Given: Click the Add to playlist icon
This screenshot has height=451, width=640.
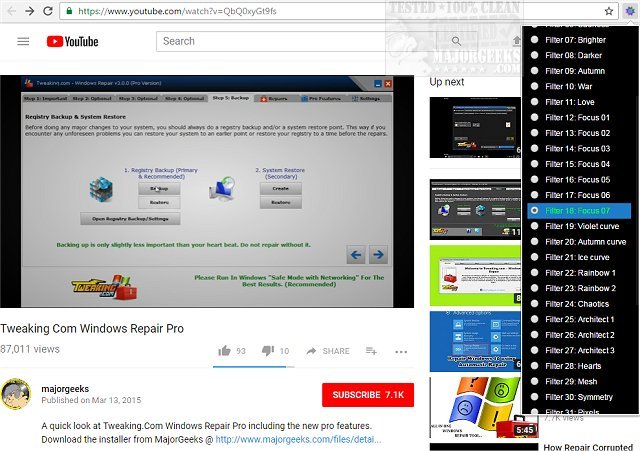Looking at the screenshot, I should coord(371,351).
